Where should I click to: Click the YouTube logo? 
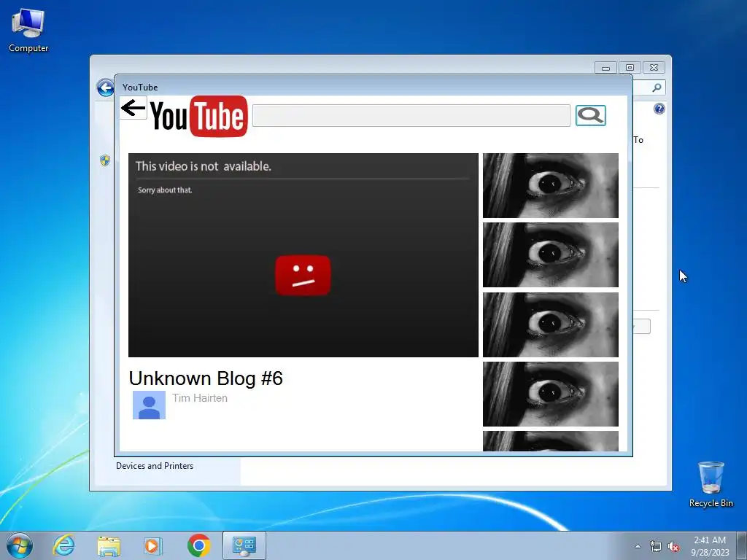pos(199,116)
